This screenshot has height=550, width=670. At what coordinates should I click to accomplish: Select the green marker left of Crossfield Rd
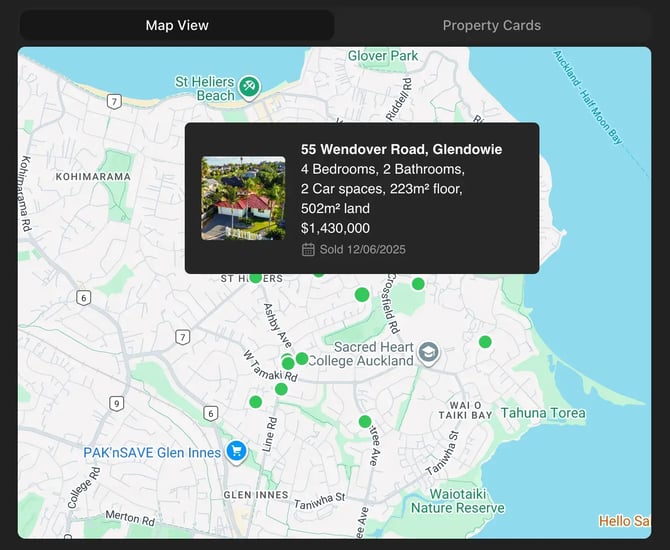point(362,294)
